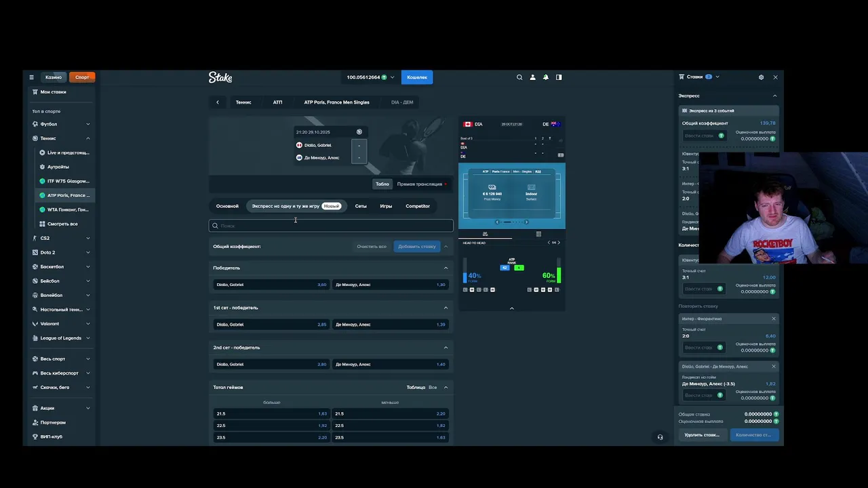Select the Competitor market tab
The height and width of the screenshot is (488, 868).
coord(418,206)
